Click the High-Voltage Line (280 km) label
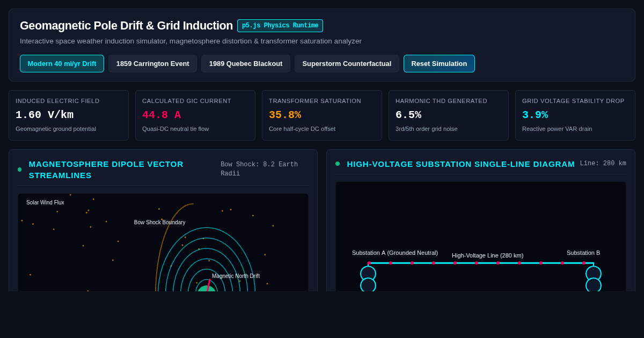 [x=487, y=255]
